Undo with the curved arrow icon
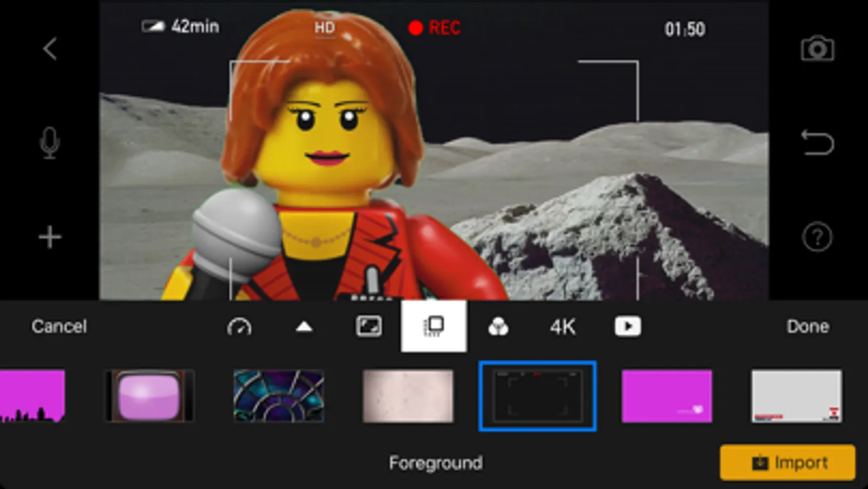 817,143
